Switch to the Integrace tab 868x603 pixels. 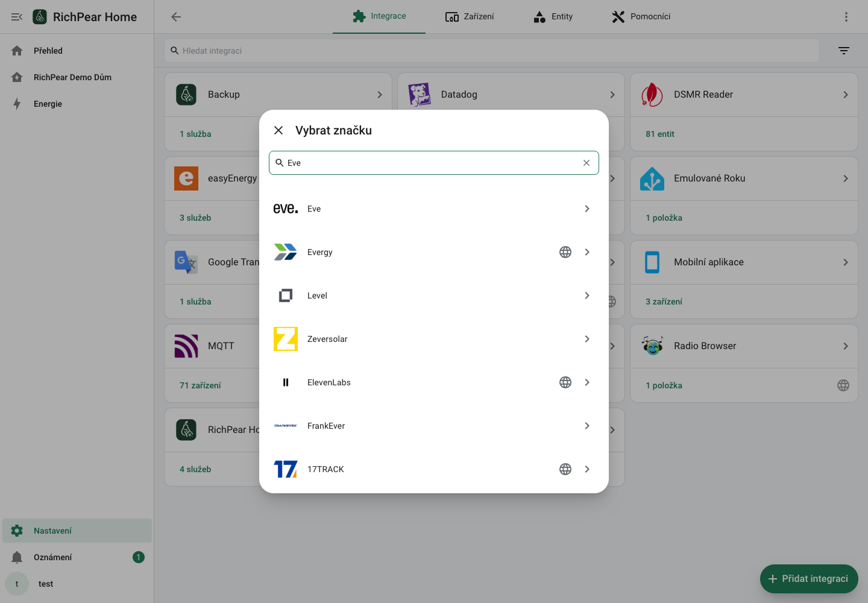(x=379, y=16)
